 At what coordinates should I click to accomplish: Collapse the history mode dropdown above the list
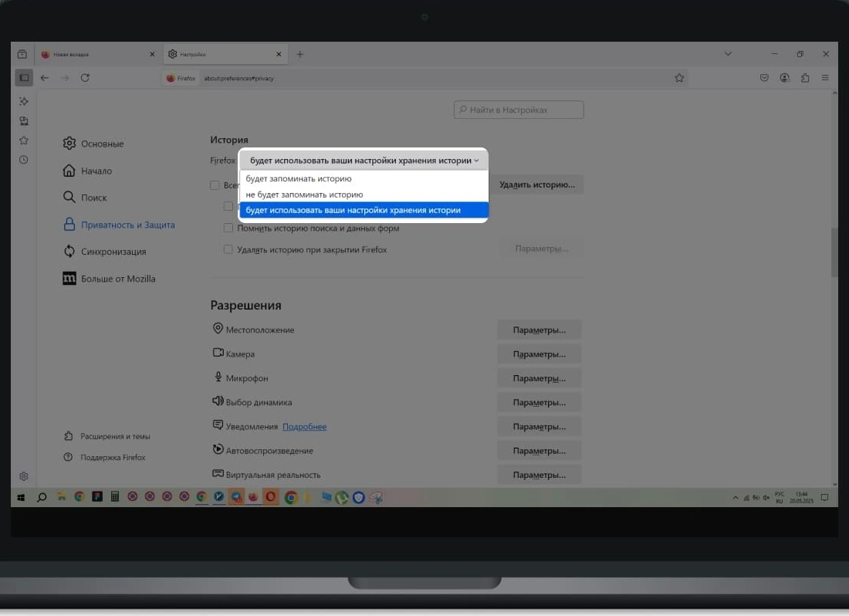pyautogui.click(x=364, y=161)
